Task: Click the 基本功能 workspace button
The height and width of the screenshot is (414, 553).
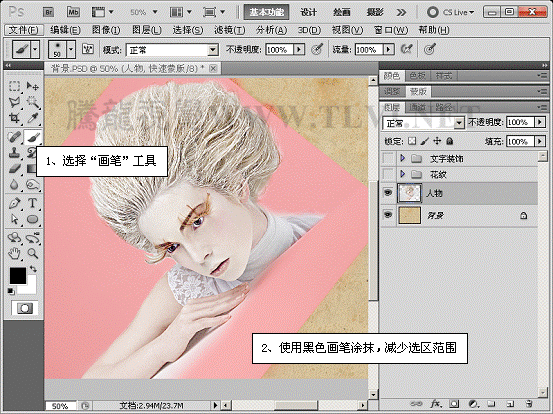Action: coord(266,12)
